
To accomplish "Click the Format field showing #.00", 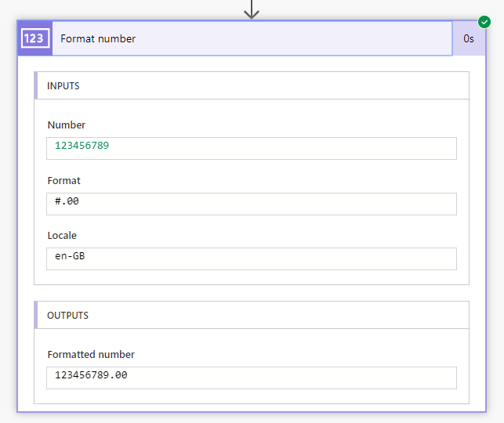I will click(252, 204).
